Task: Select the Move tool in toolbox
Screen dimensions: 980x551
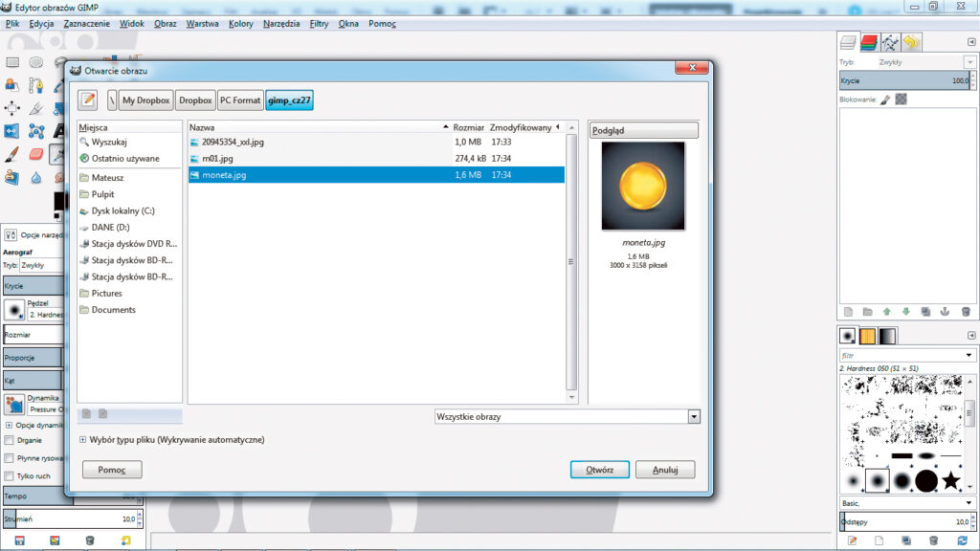Action: [x=12, y=108]
